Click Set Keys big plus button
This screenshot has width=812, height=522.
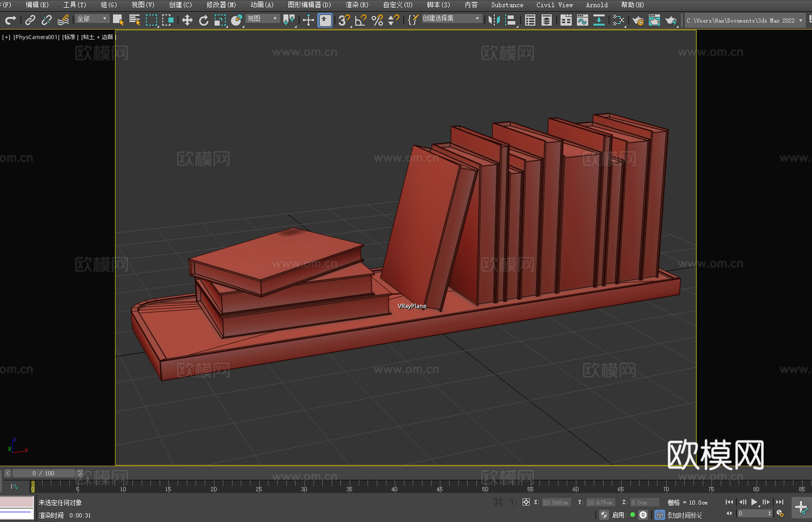click(801, 508)
